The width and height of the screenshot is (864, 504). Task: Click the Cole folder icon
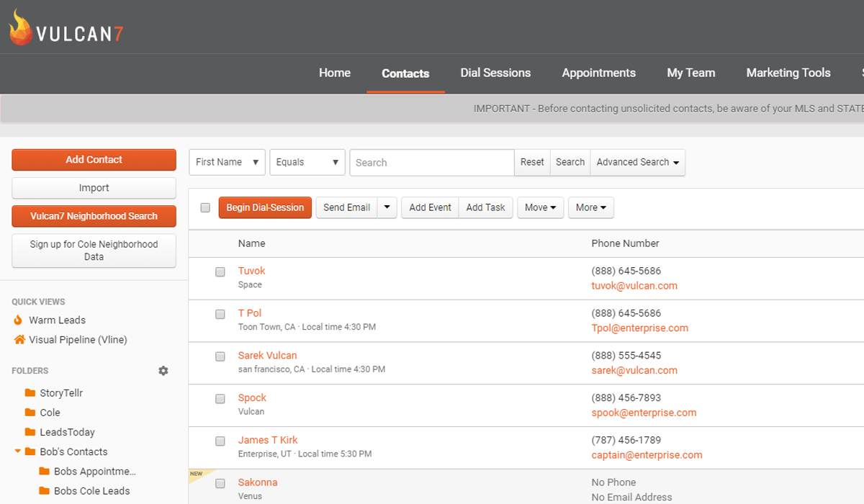30,413
